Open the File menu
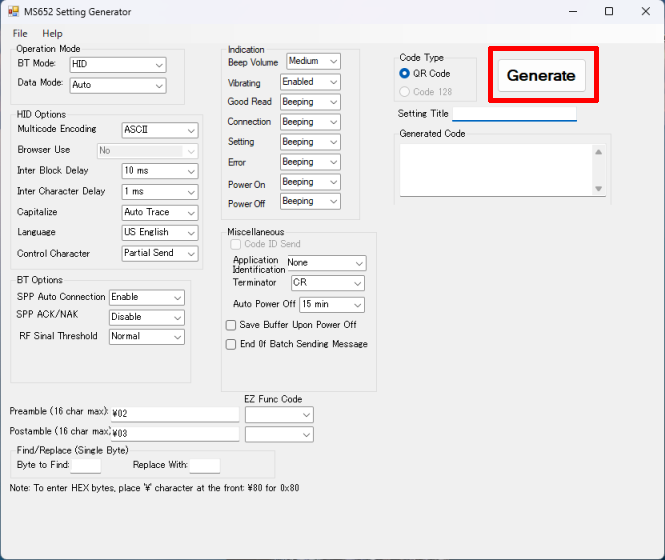This screenshot has height=560, width=665. tap(20, 33)
